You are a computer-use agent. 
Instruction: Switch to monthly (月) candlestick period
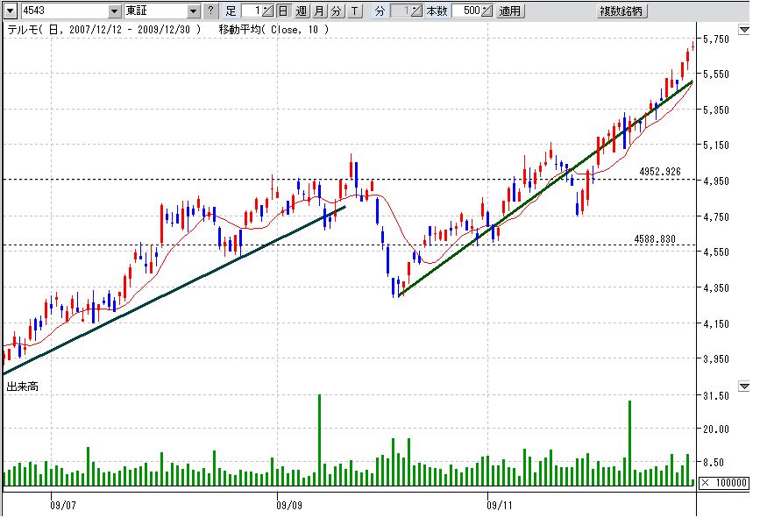pos(319,11)
